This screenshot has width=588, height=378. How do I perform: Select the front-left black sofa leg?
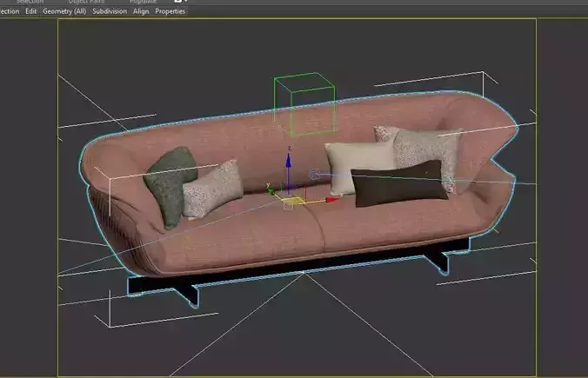tap(189, 295)
